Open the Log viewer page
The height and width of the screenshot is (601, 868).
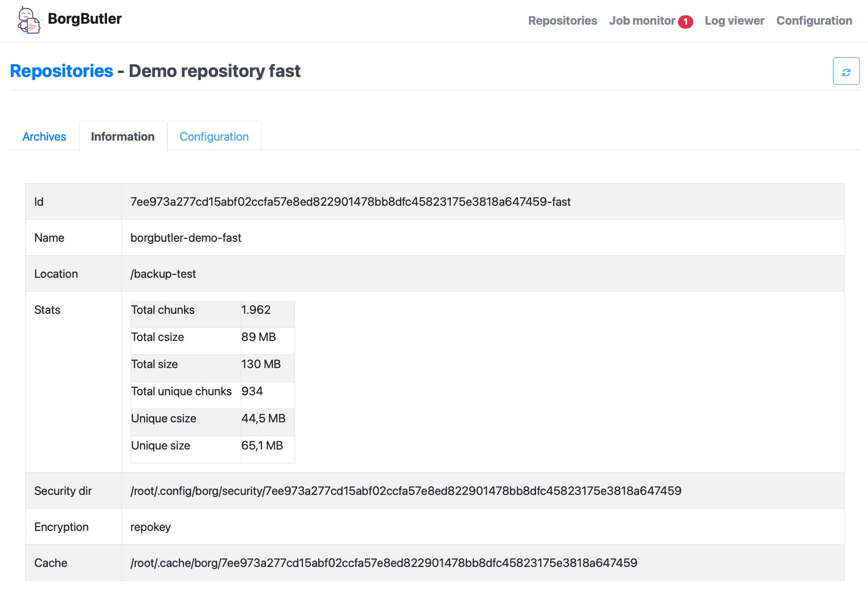pyautogui.click(x=734, y=21)
